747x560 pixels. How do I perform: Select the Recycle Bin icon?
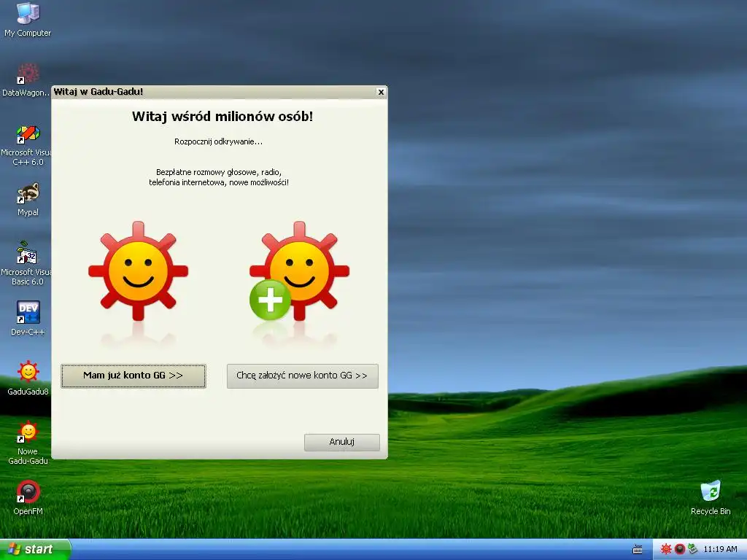711,498
